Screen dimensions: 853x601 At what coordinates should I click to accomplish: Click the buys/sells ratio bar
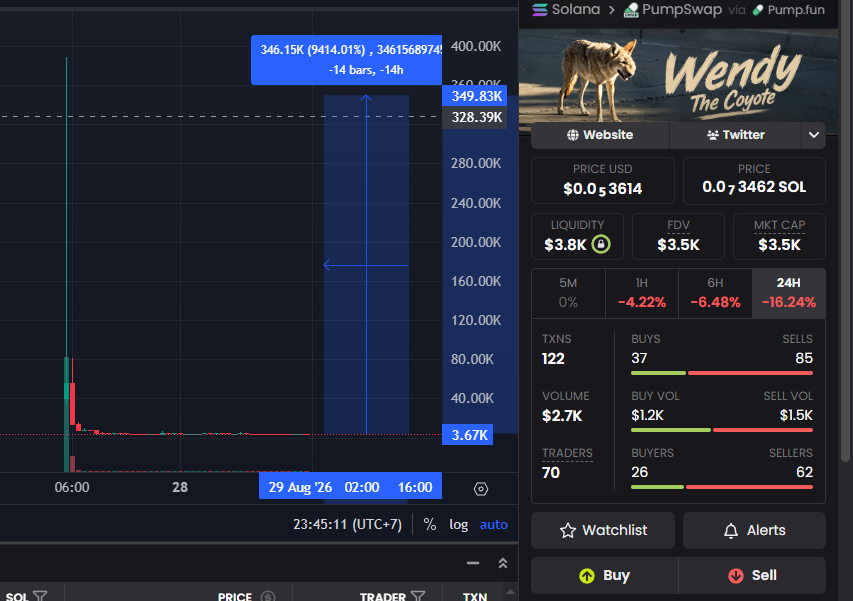[722, 373]
